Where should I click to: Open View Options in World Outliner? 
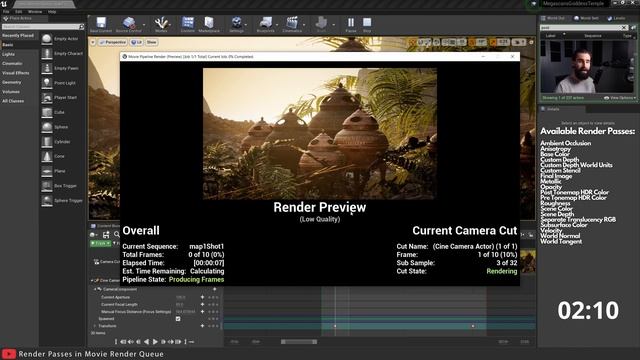pos(620,98)
